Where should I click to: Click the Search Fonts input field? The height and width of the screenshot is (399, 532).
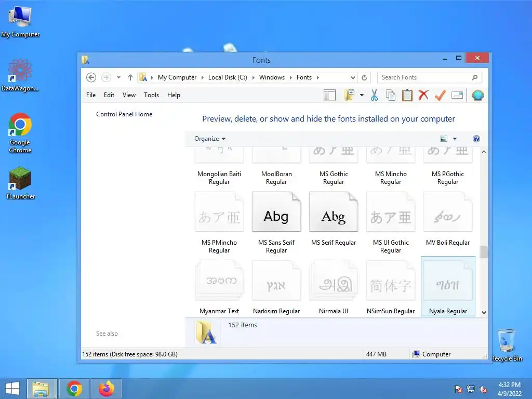pyautogui.click(x=430, y=78)
